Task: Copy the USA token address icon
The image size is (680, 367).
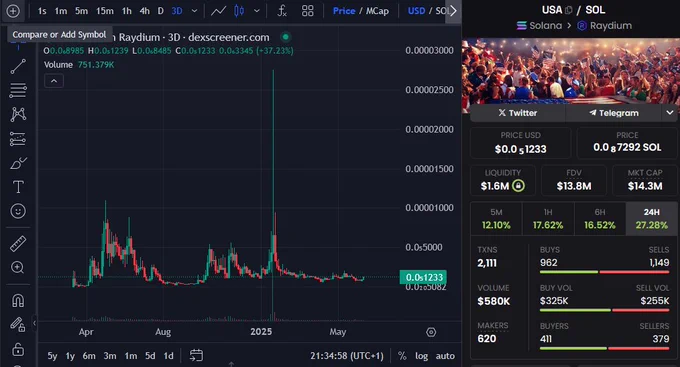Action: pos(569,10)
